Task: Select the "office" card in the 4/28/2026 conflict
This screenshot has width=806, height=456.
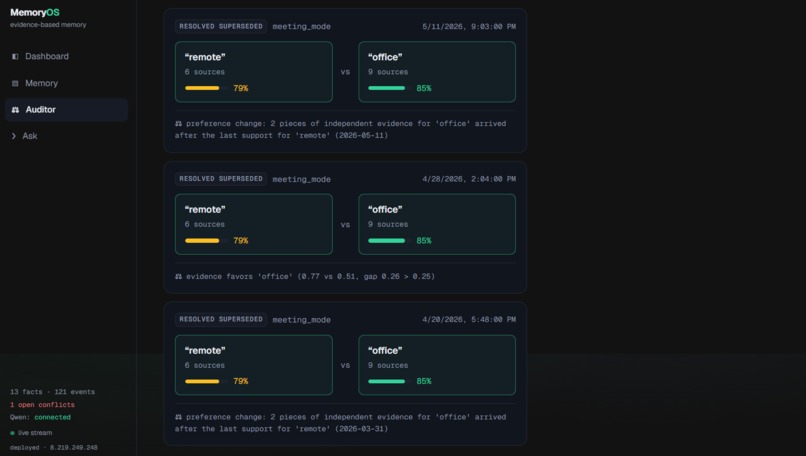Action: coord(437,224)
